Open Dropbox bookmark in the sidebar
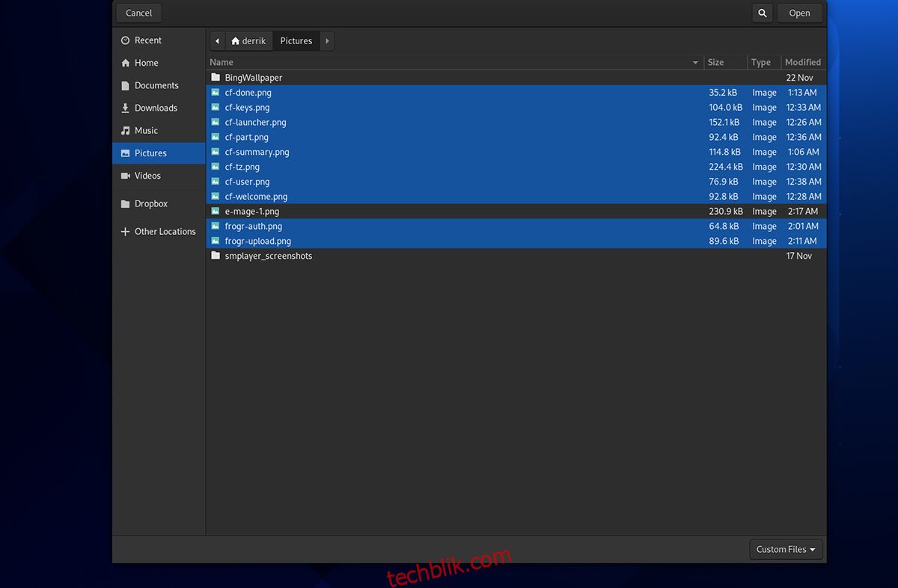This screenshot has width=898, height=588. [x=159, y=203]
